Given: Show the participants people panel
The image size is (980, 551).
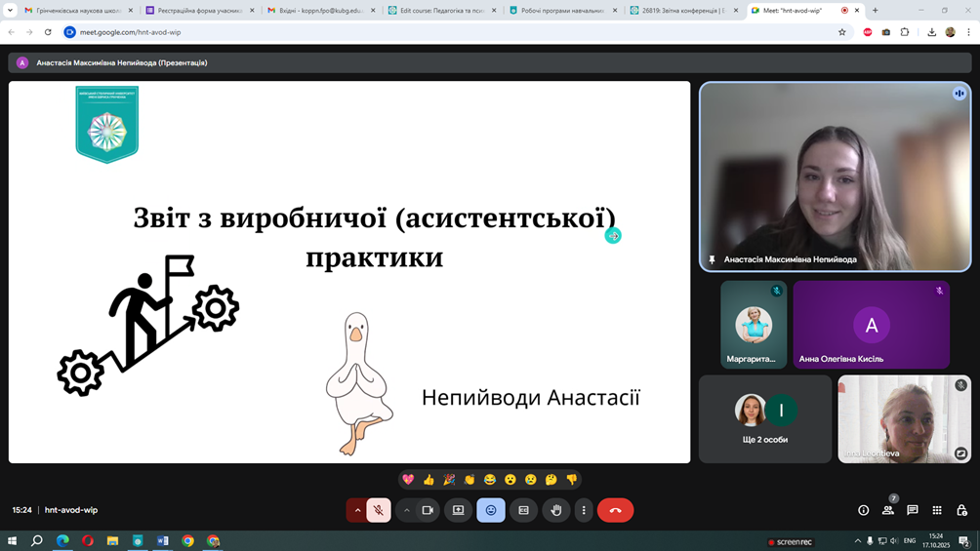Looking at the screenshot, I should tap(887, 510).
